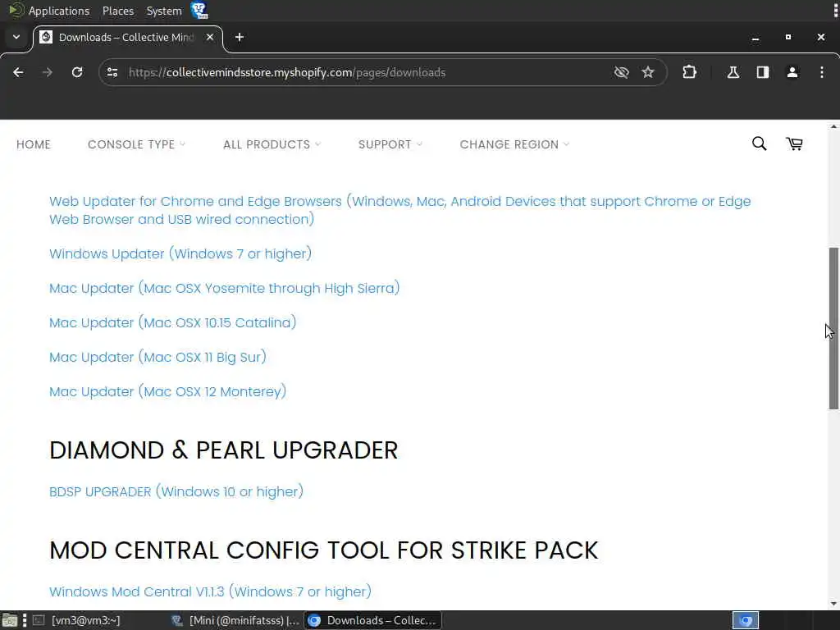The image size is (840, 630).
Task: Click the page vertical scrollbar thumb
Action: click(833, 328)
